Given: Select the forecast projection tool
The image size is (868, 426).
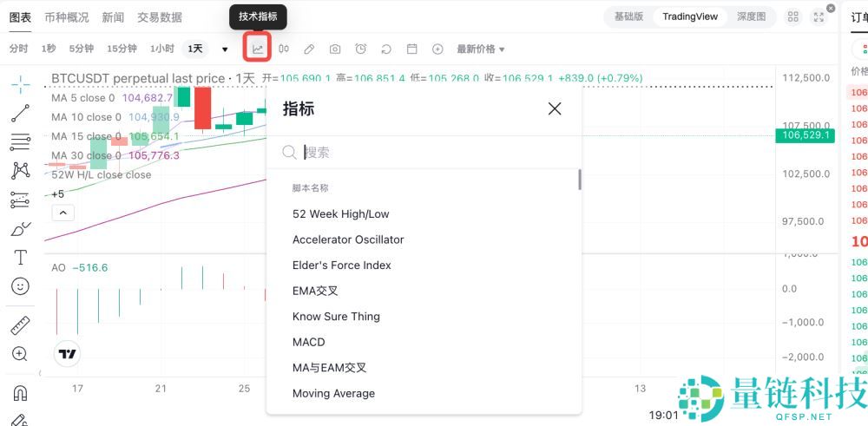Looking at the screenshot, I should coord(21,200).
